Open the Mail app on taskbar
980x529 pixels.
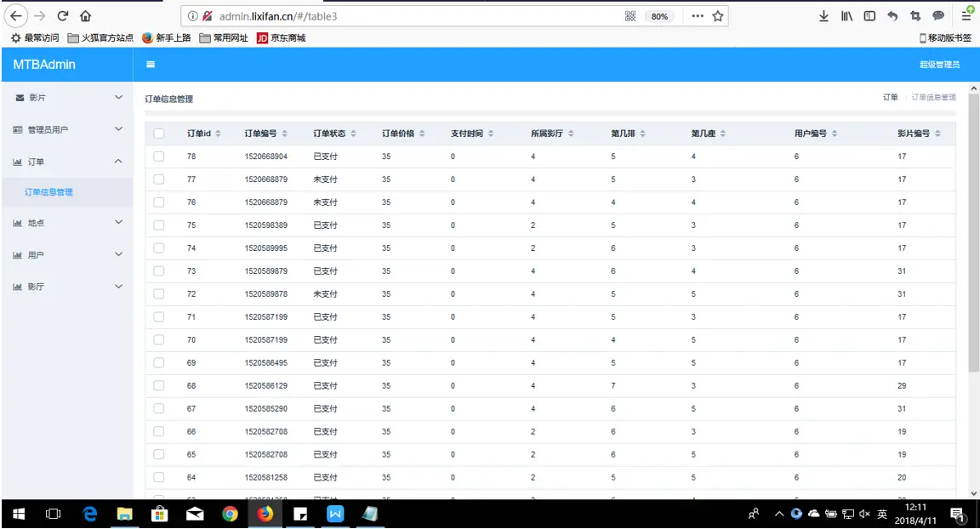[x=195, y=514]
